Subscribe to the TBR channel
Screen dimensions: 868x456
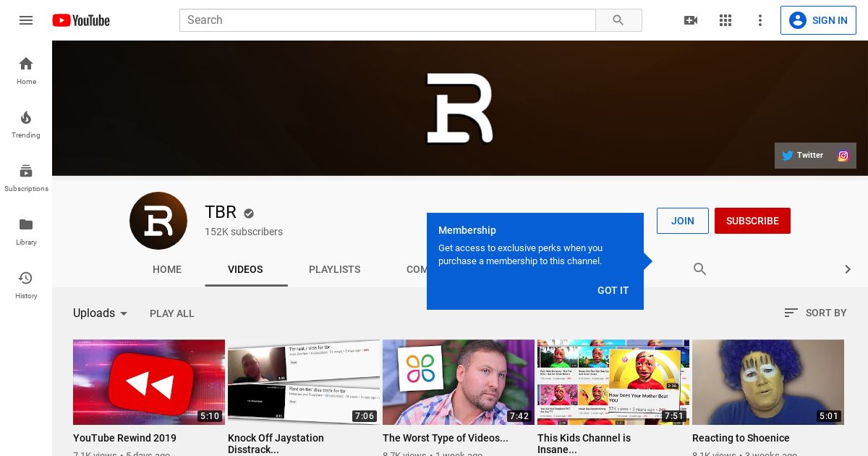click(x=752, y=221)
